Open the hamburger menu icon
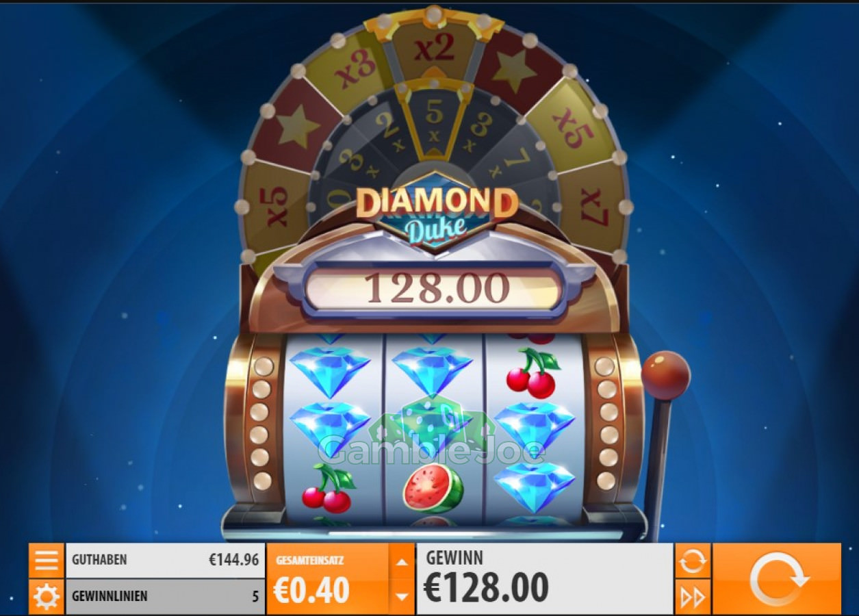This screenshot has height=616, width=859. (46, 560)
